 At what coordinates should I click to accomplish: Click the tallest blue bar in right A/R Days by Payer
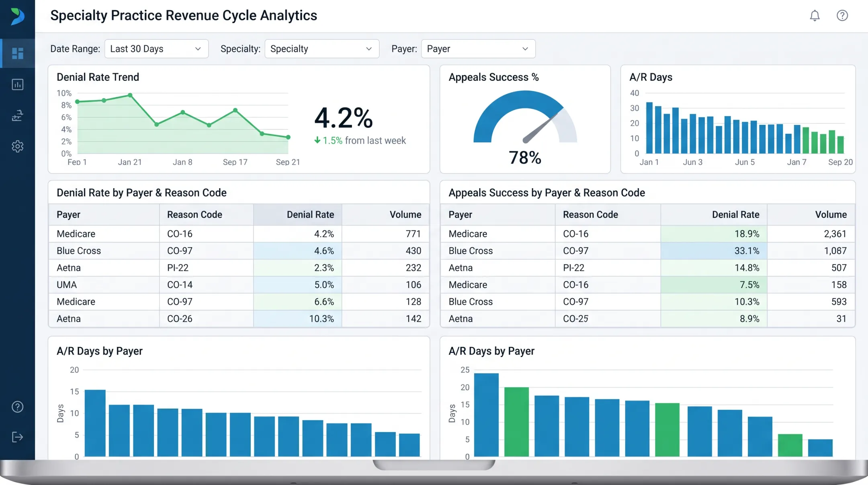click(486, 415)
